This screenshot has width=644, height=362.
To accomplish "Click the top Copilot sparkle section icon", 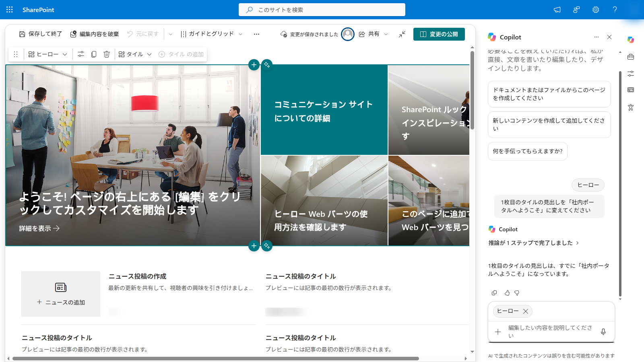I will pyautogui.click(x=267, y=65).
